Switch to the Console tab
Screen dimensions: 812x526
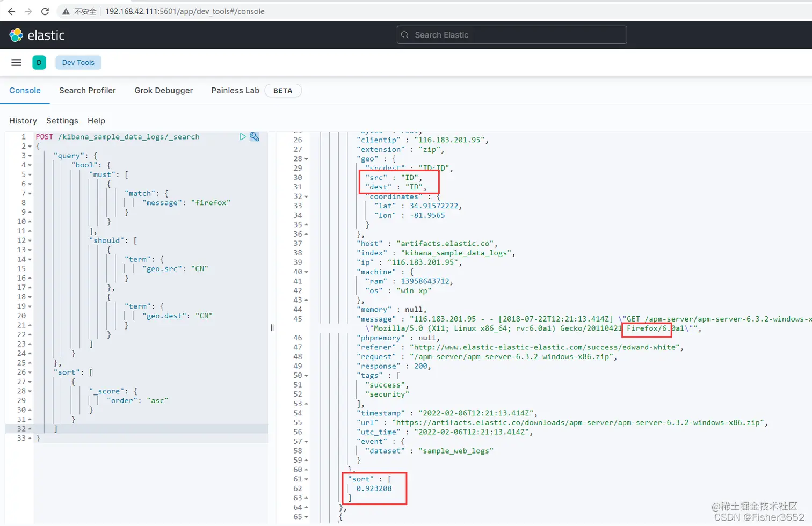tap(25, 90)
